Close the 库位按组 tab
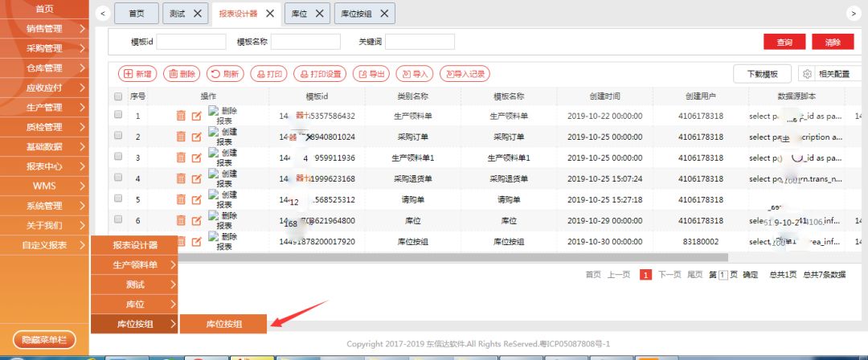The image size is (868, 360). point(384,14)
